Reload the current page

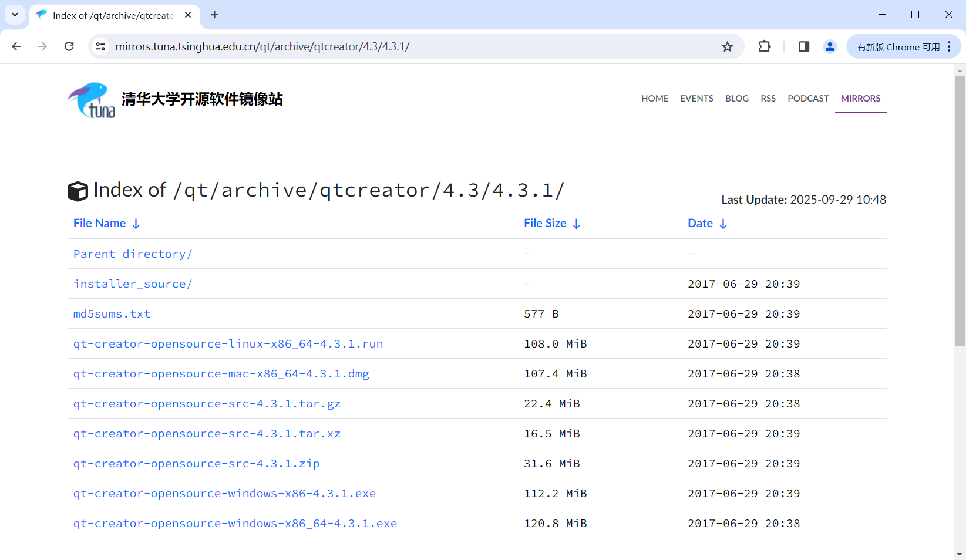(x=69, y=46)
